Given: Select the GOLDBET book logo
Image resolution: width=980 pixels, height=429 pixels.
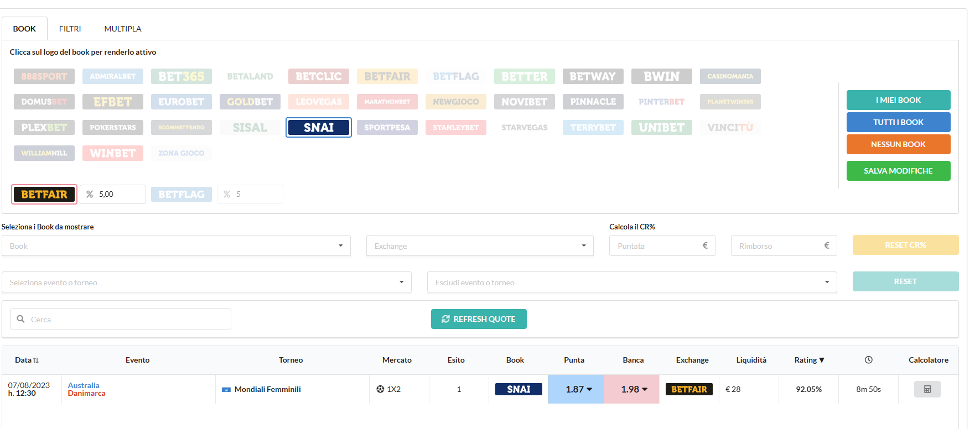Looking at the screenshot, I should point(250,102).
